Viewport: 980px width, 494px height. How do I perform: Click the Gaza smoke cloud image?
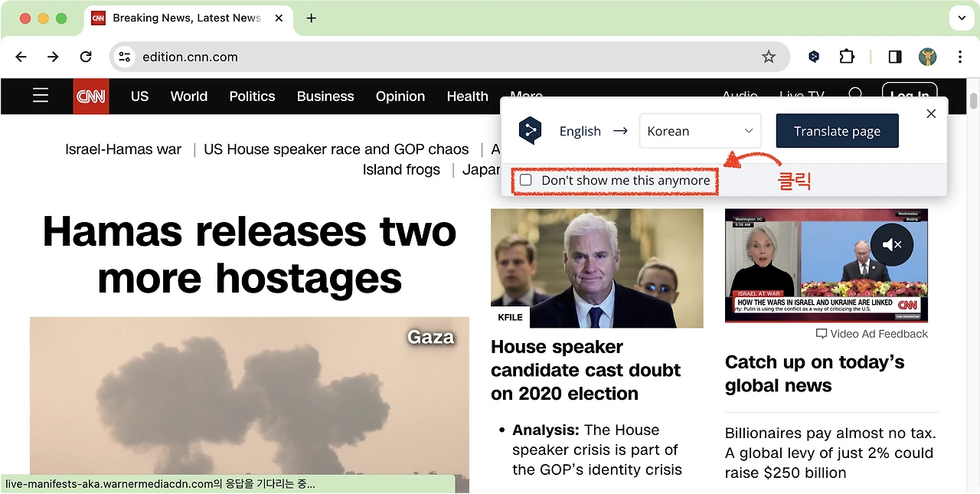click(250, 404)
